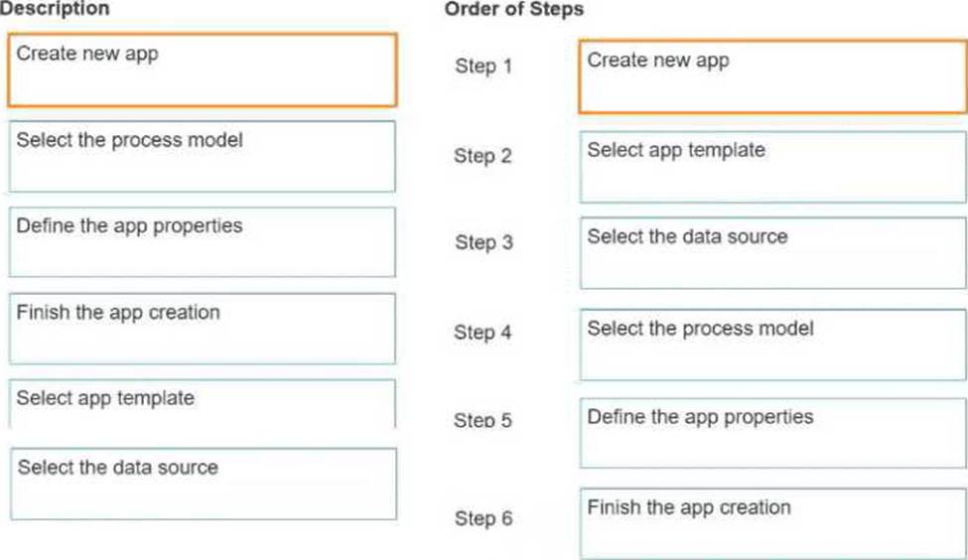Image resolution: width=968 pixels, height=560 pixels.
Task: Click the 'Step 2' label
Action: pyautogui.click(x=484, y=156)
